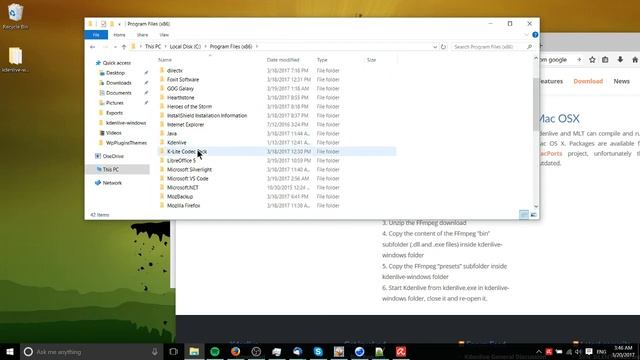The width and height of the screenshot is (640, 360).
Task: Open the File tab in Explorer
Action: 96,35
